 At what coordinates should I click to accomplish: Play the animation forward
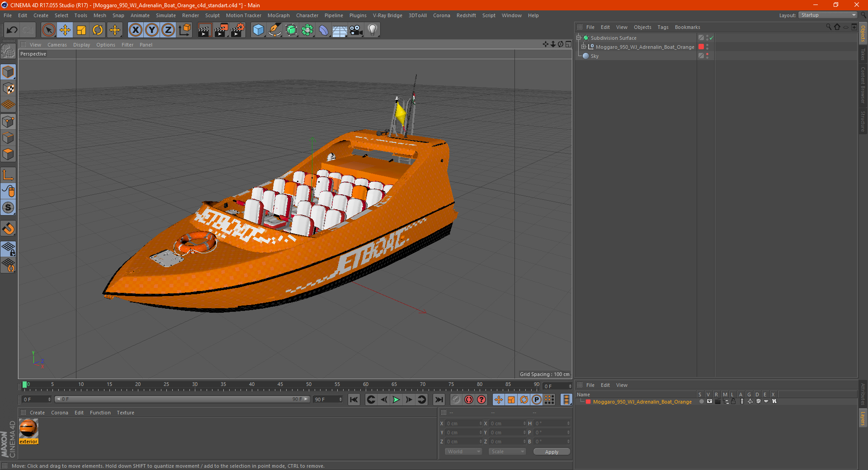[x=396, y=399]
